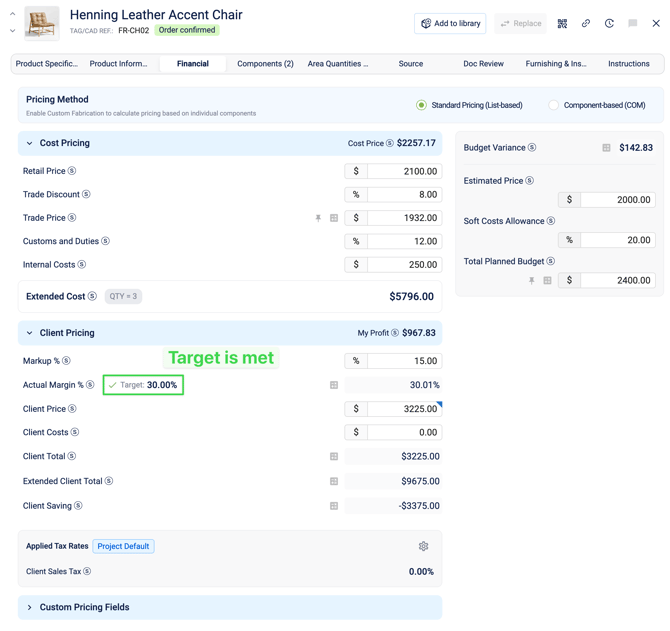Open calculator icon in Trade Price row
This screenshot has height=631, width=670.
[334, 218]
